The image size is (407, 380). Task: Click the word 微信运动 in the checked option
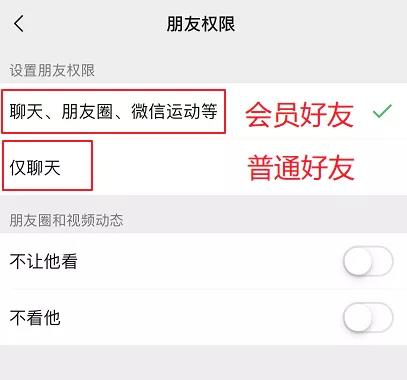point(165,111)
